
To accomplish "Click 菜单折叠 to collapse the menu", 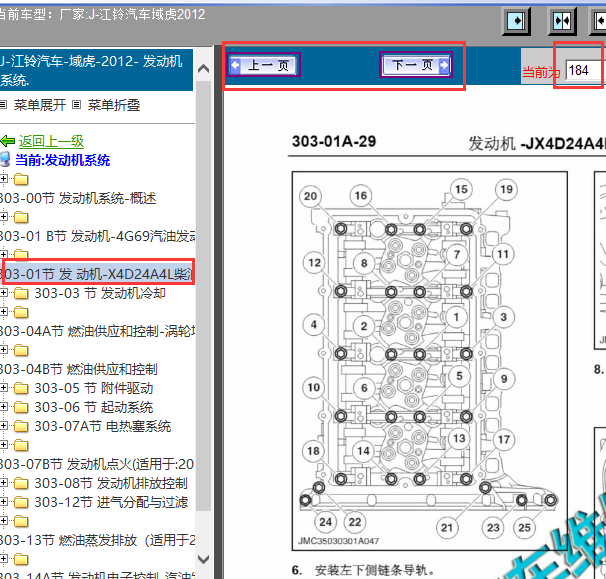I will click(x=114, y=105).
